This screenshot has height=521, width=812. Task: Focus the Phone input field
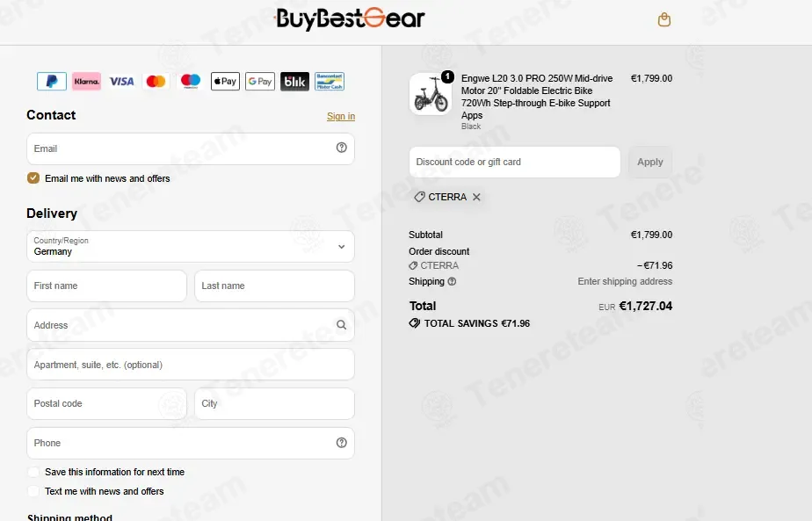click(x=191, y=444)
